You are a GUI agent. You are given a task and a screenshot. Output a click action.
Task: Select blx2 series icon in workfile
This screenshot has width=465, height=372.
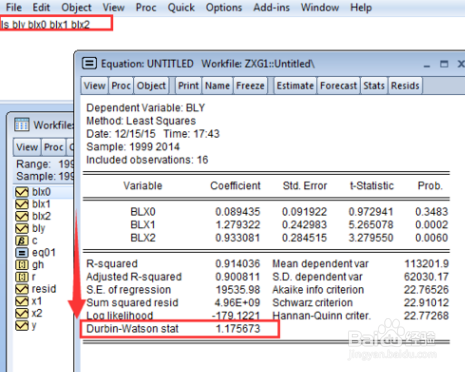[x=22, y=216]
